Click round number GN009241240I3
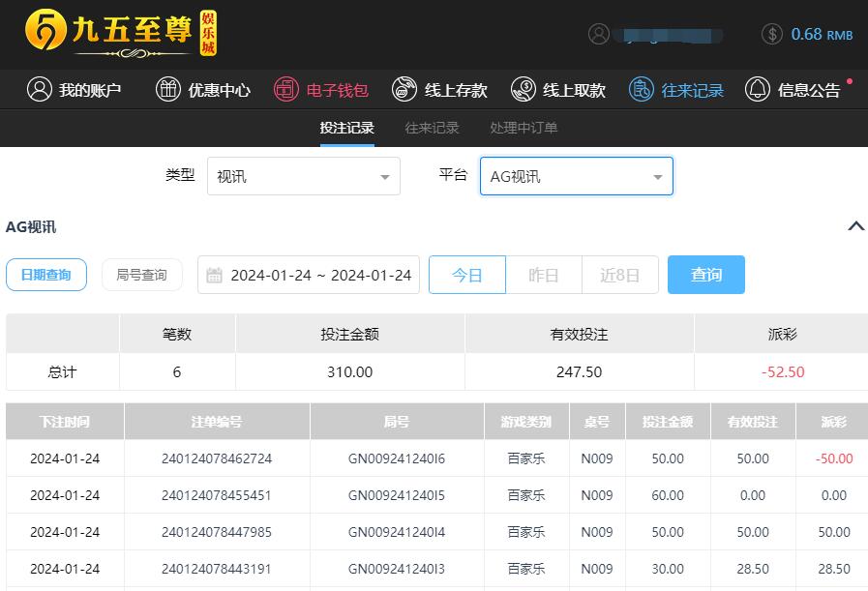The image size is (868, 591). 397,569
